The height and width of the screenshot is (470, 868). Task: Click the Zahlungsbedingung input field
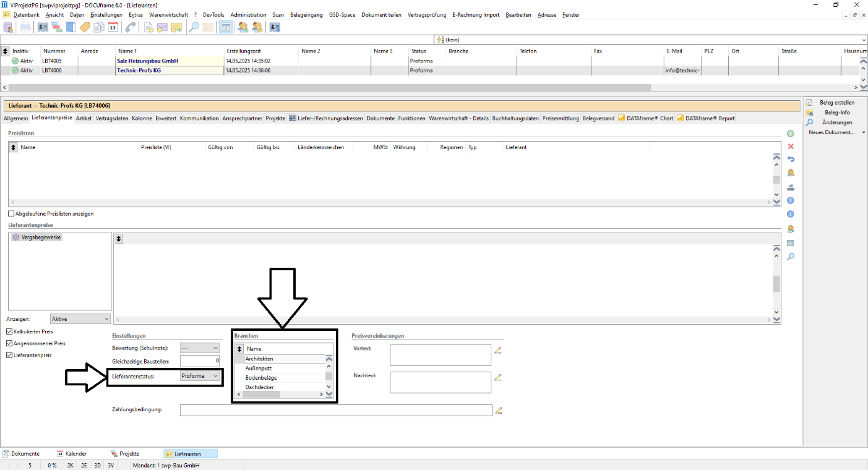336,410
